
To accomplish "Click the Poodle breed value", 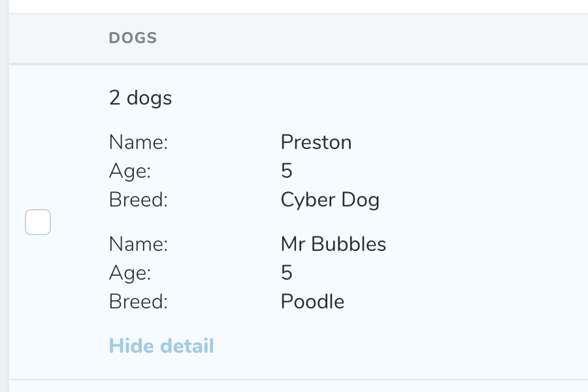I will (x=312, y=301).
